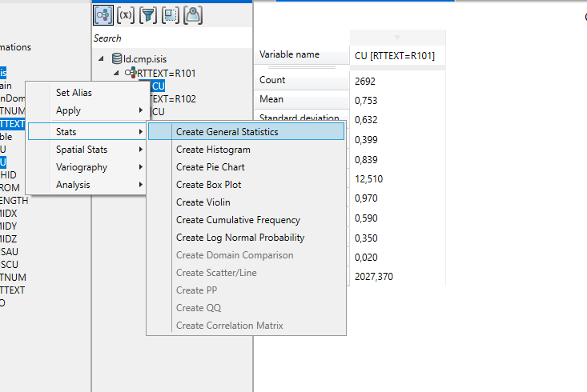Click the mean value 0,753

(x=366, y=101)
